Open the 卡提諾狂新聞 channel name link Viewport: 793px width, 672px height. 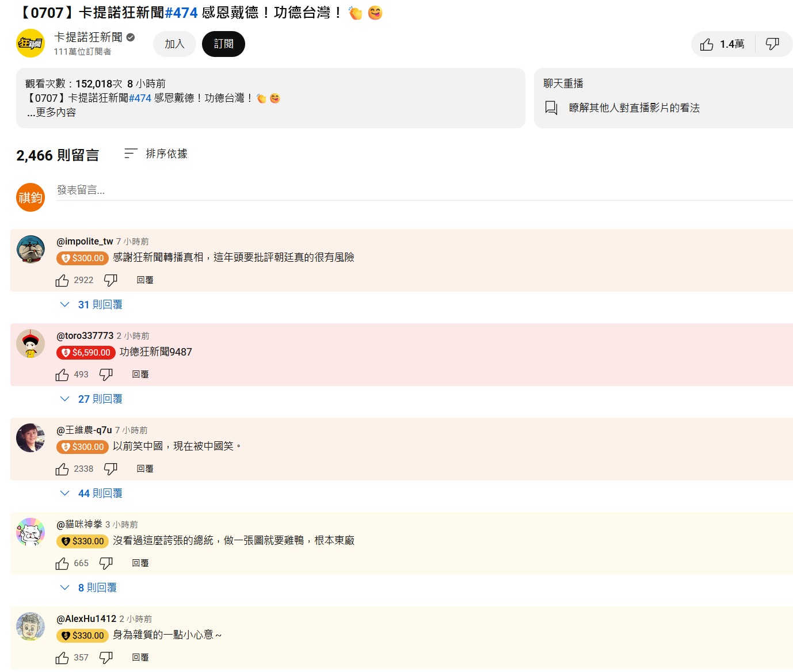click(x=88, y=37)
